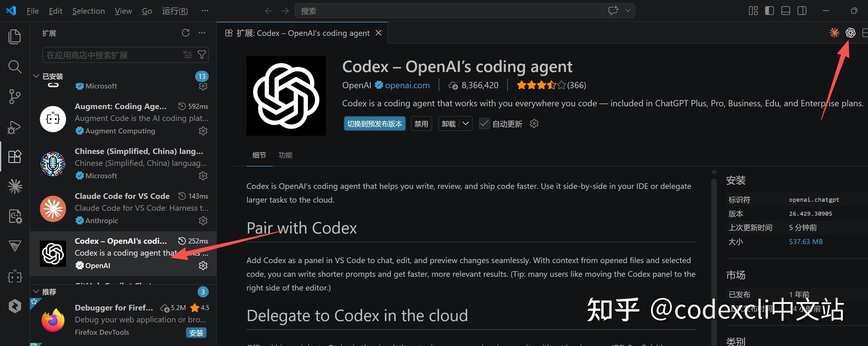Refresh the extensions list
This screenshot has height=346, width=868.
click(x=186, y=33)
